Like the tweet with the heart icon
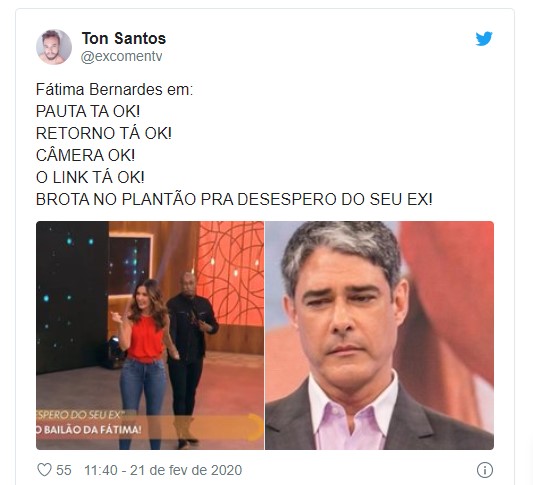 click(44, 470)
